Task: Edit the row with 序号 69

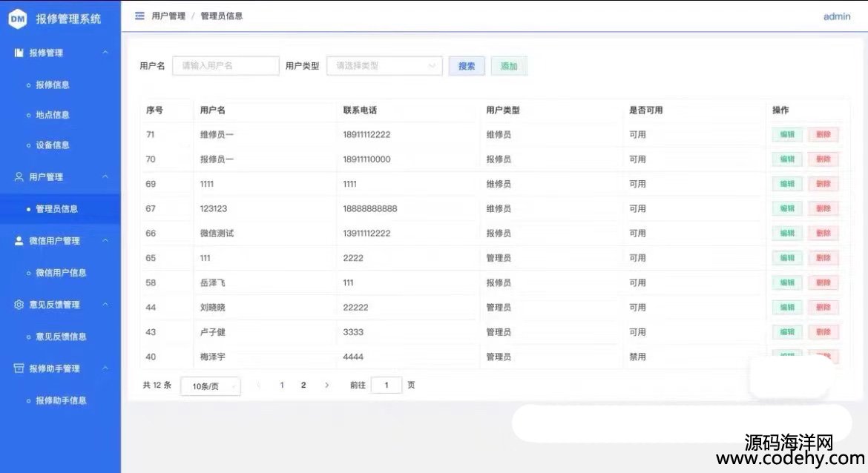Action: point(787,184)
